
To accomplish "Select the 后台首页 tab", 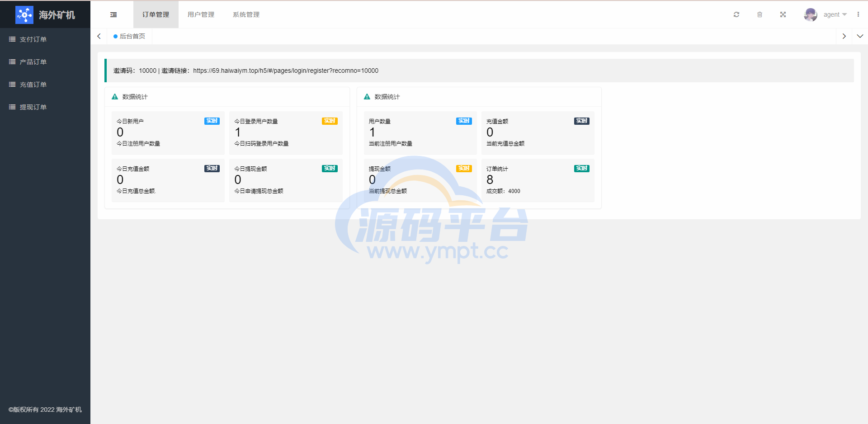I will coord(130,36).
